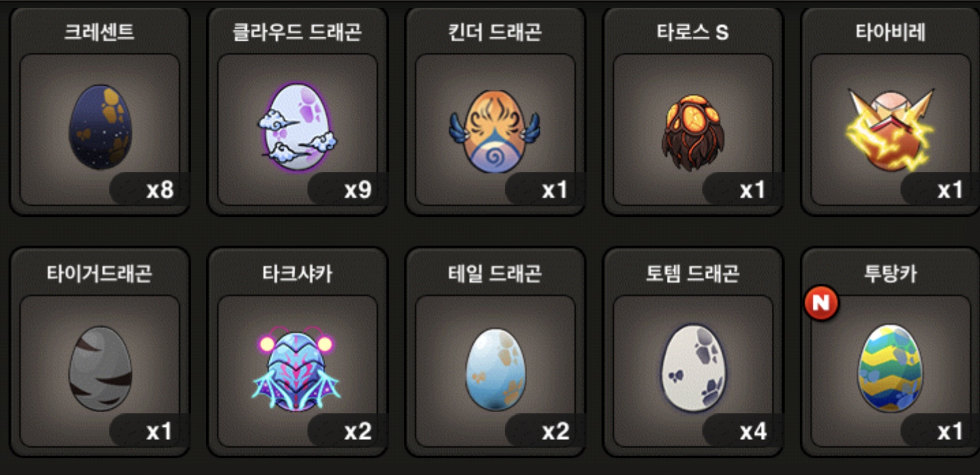Click the x9 count on 클라우드 드래곤
980x475 pixels.
coord(358,190)
